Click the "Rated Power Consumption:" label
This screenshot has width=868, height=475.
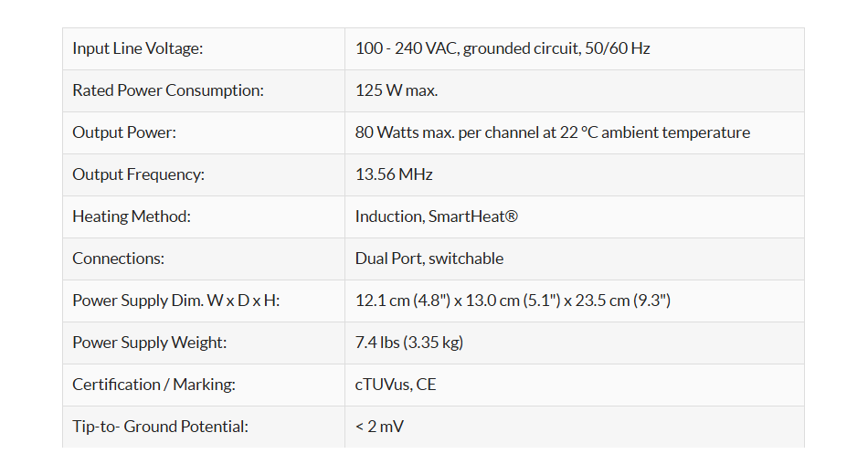point(167,90)
